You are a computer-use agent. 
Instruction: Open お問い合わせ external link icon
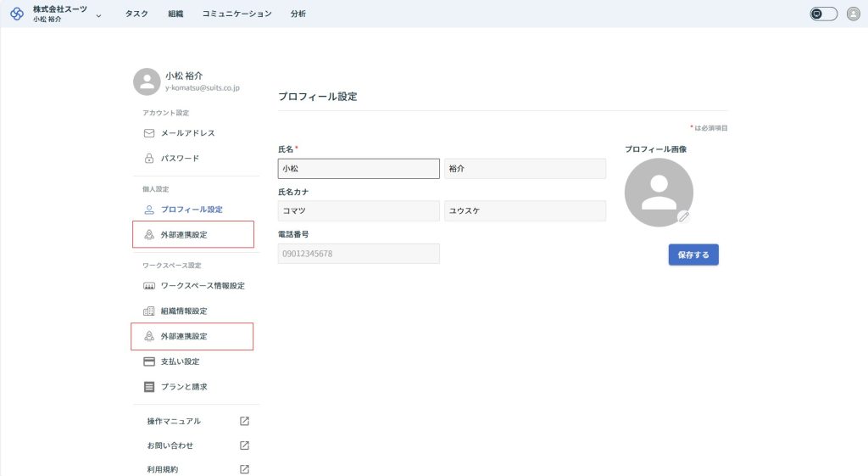click(244, 445)
